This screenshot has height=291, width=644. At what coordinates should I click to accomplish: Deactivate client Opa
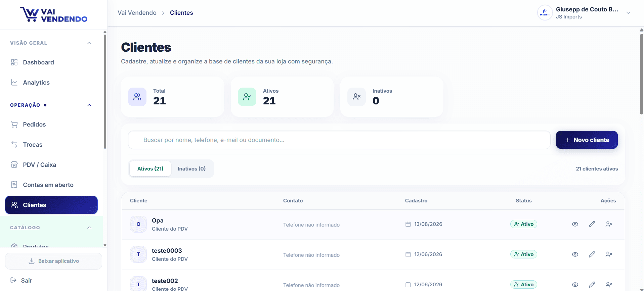pyautogui.click(x=609, y=224)
